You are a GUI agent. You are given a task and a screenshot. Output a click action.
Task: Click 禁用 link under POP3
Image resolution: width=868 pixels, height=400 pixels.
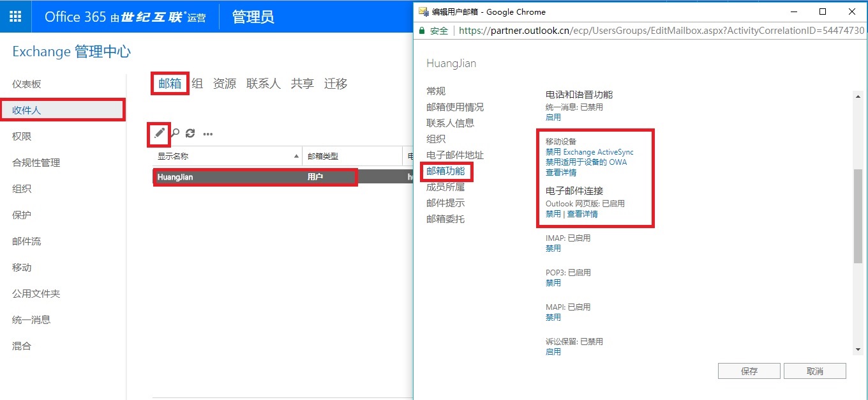click(553, 283)
